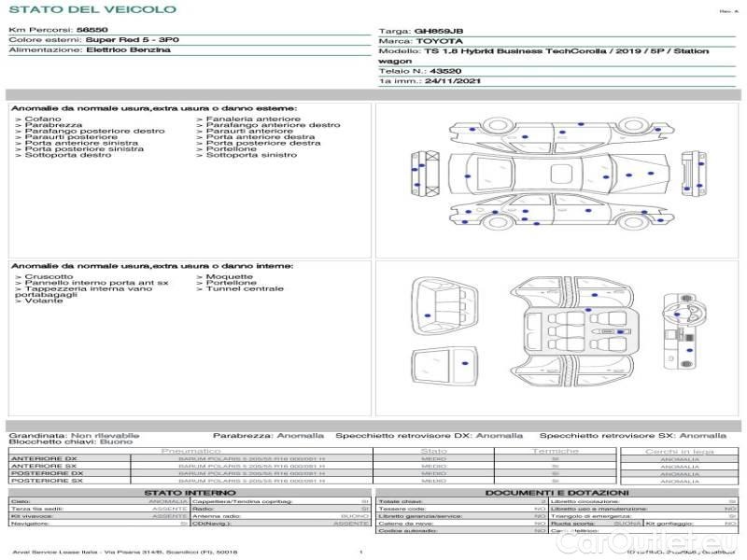The height and width of the screenshot is (560, 747).
Task: Select the Cofano anomaly entry
Action: (x=44, y=119)
